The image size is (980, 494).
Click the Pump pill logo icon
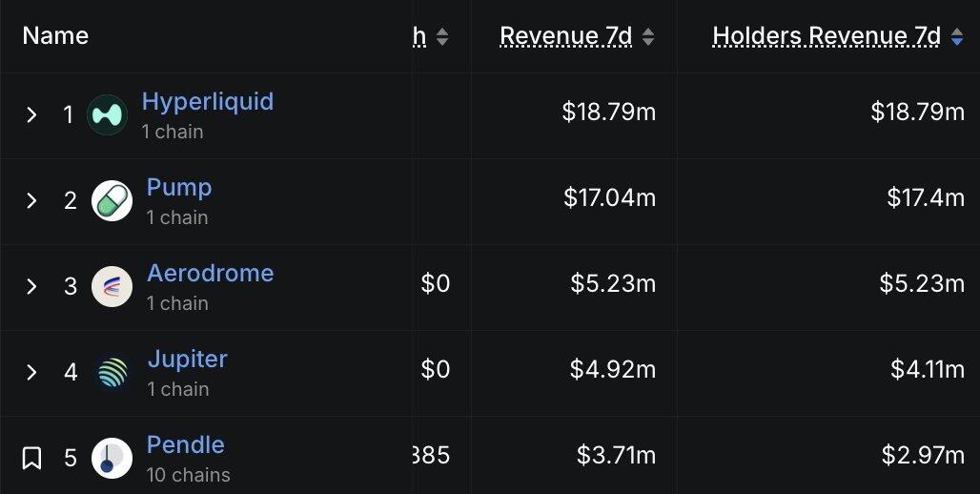pyautogui.click(x=112, y=200)
